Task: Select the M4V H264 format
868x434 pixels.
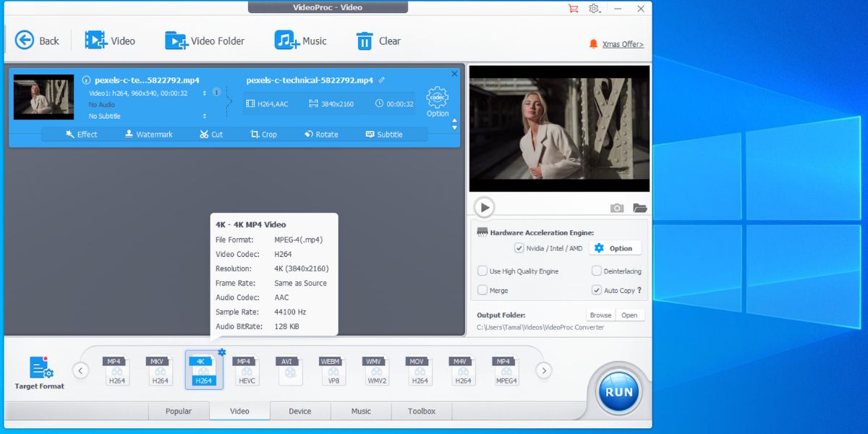Action: [x=463, y=370]
